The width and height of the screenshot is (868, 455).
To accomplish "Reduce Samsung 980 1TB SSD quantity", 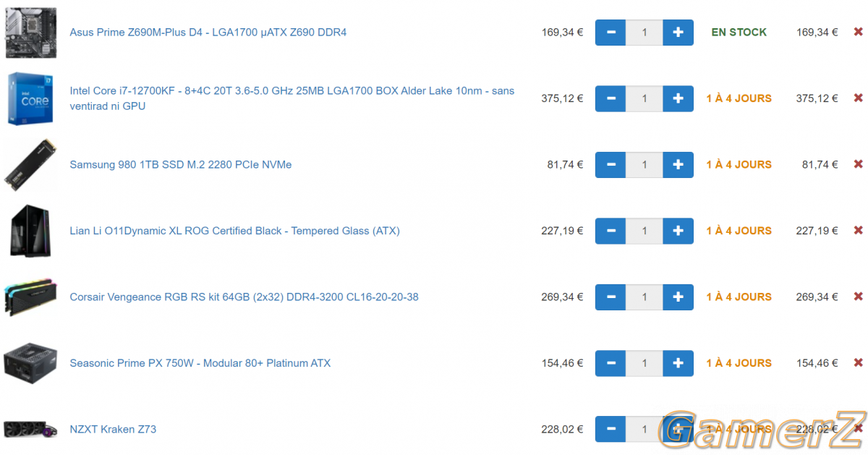I will point(610,165).
